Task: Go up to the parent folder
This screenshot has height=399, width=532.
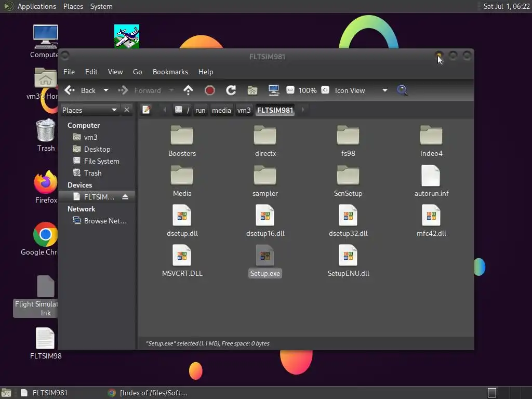Action: (x=188, y=90)
